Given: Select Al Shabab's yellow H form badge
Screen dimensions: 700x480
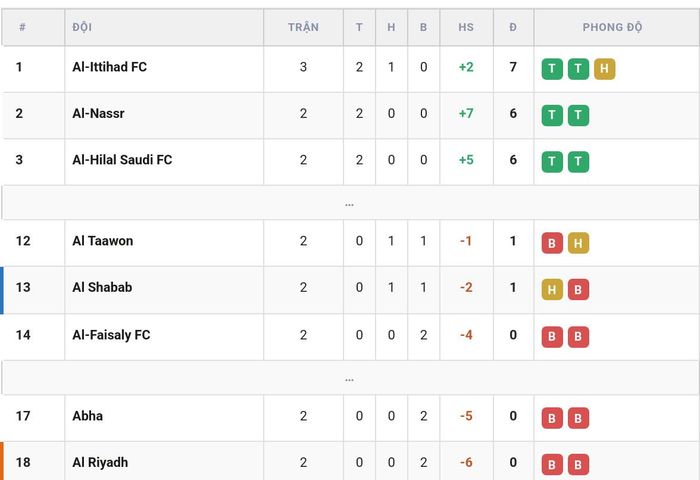Looking at the screenshot, I should (552, 289).
